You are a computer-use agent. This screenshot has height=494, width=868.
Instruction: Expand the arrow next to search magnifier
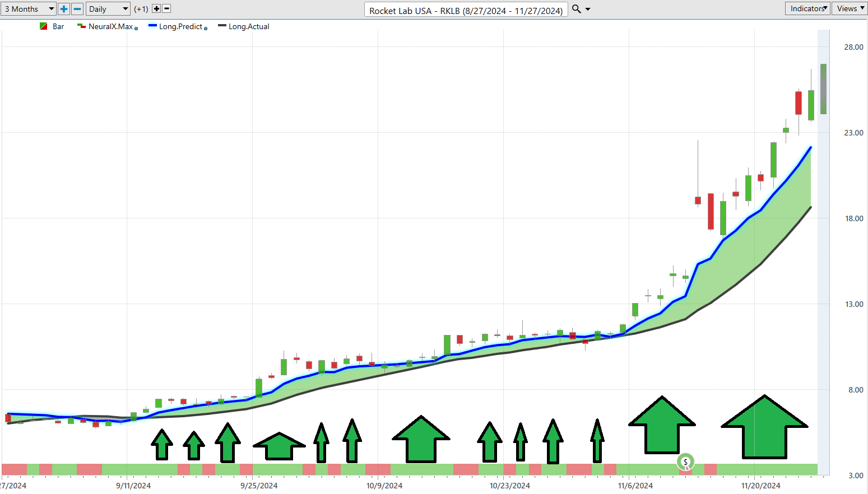588,10
